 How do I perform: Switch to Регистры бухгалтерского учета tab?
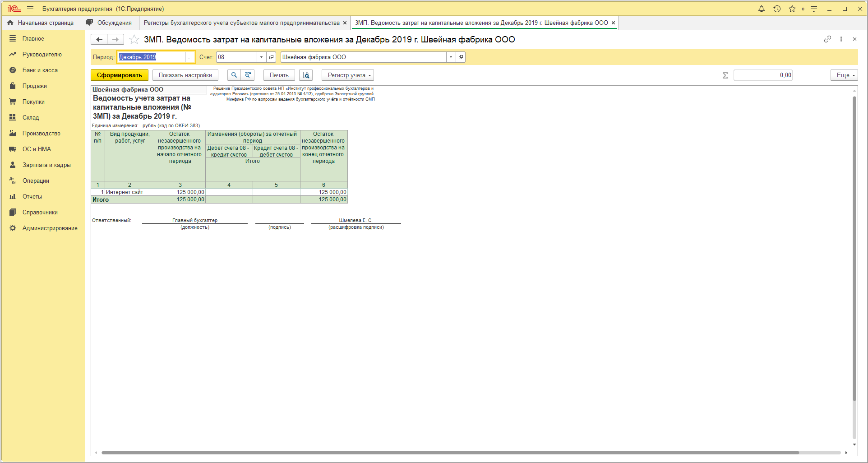[x=241, y=23]
